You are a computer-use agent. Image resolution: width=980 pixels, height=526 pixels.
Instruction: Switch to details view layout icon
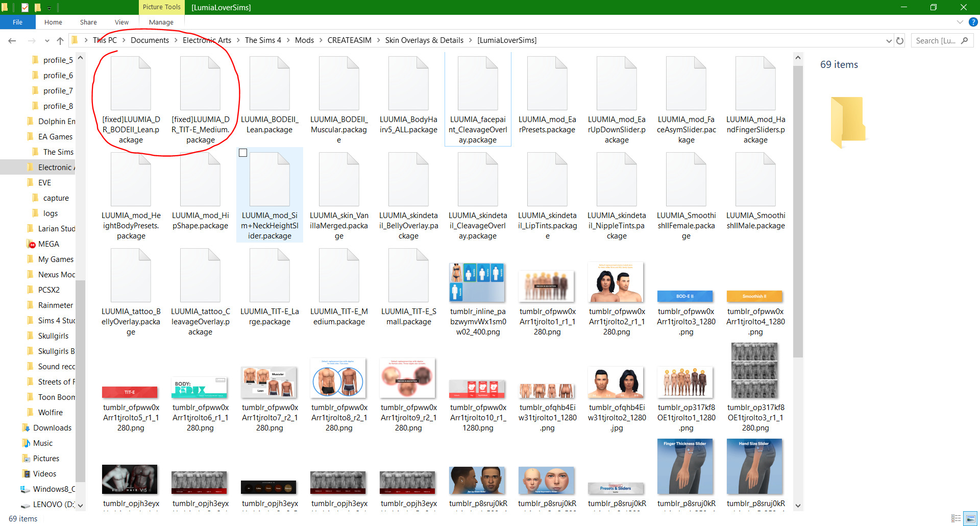[x=956, y=518]
